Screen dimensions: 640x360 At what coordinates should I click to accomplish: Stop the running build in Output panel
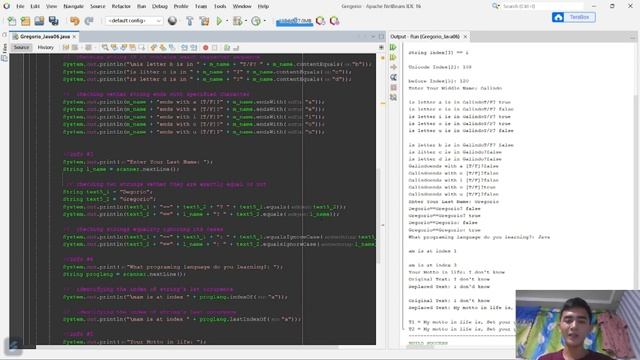[x=393, y=87]
